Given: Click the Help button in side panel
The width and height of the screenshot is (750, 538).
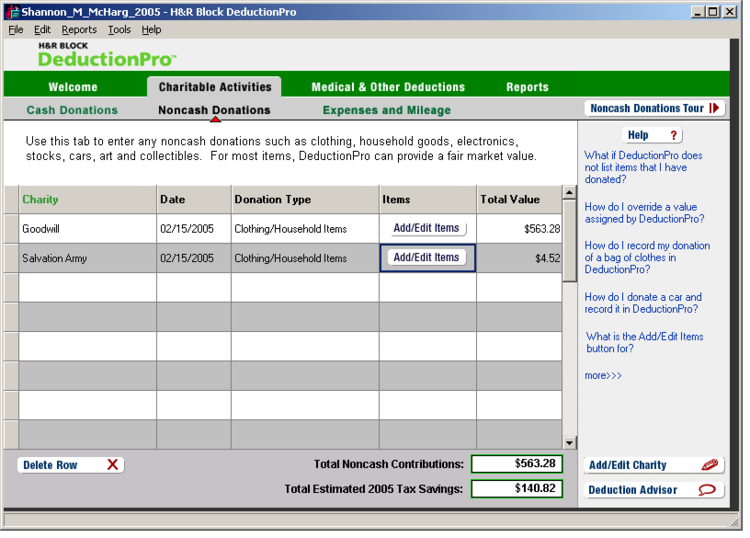Looking at the screenshot, I should point(651,135).
